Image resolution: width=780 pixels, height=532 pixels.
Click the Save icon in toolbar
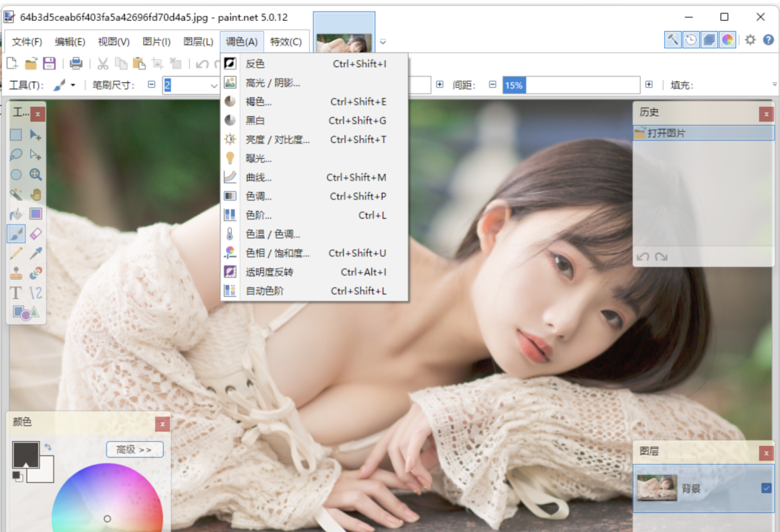[x=49, y=64]
